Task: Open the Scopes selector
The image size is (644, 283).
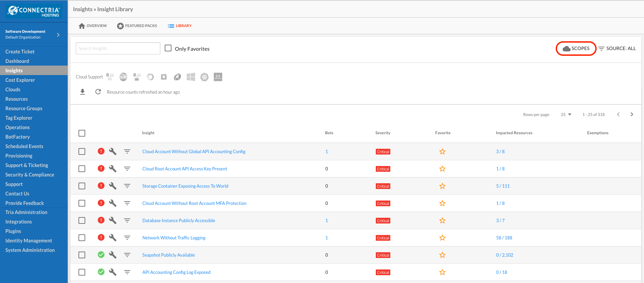Action: 576,49
